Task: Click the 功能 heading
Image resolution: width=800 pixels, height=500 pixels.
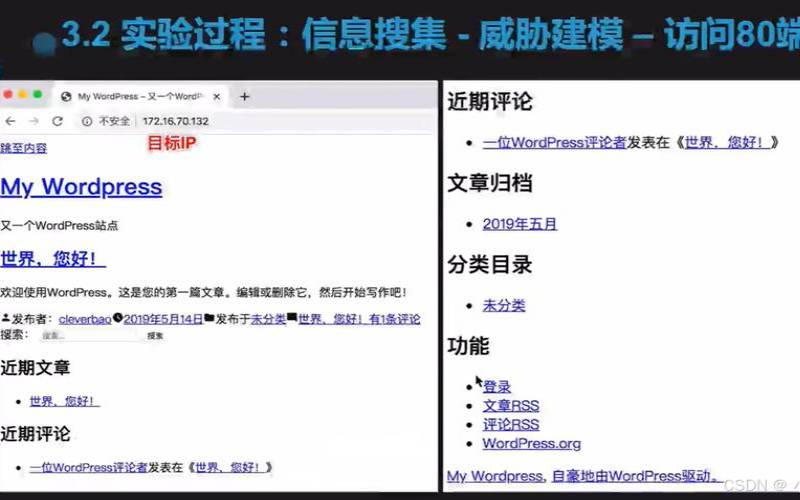Action: (x=468, y=346)
